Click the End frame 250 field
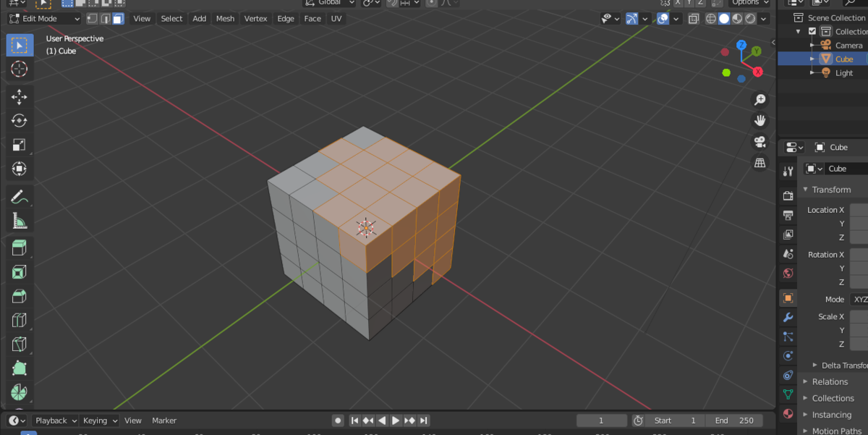Viewport: 868px width, 435px height. tap(734, 421)
